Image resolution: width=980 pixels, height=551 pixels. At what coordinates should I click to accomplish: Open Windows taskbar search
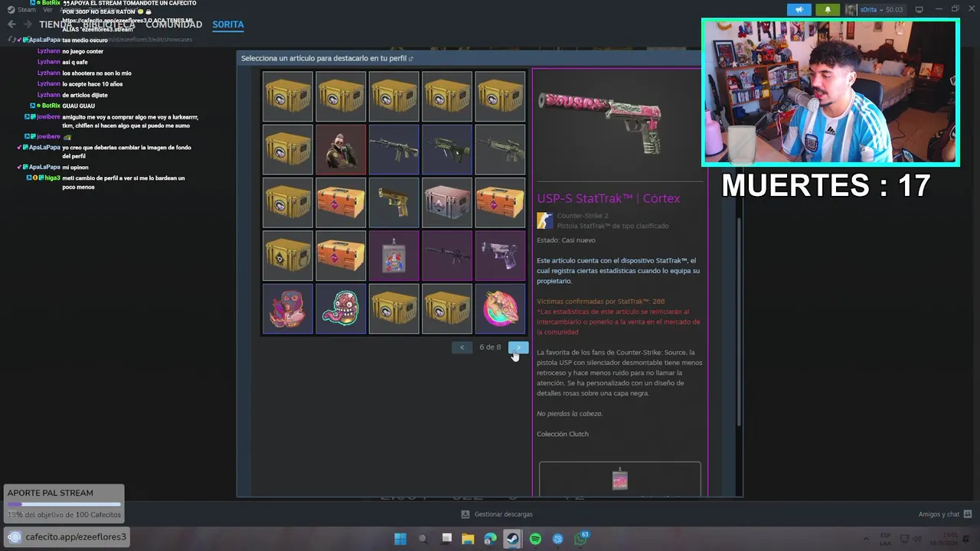click(423, 539)
